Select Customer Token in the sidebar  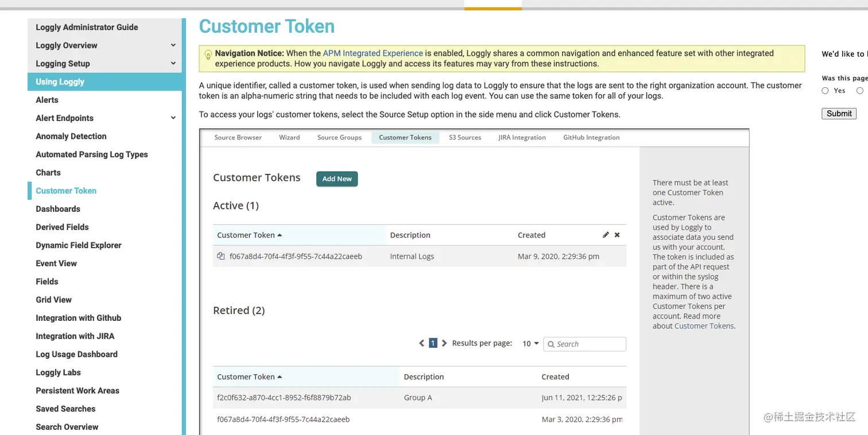point(66,191)
